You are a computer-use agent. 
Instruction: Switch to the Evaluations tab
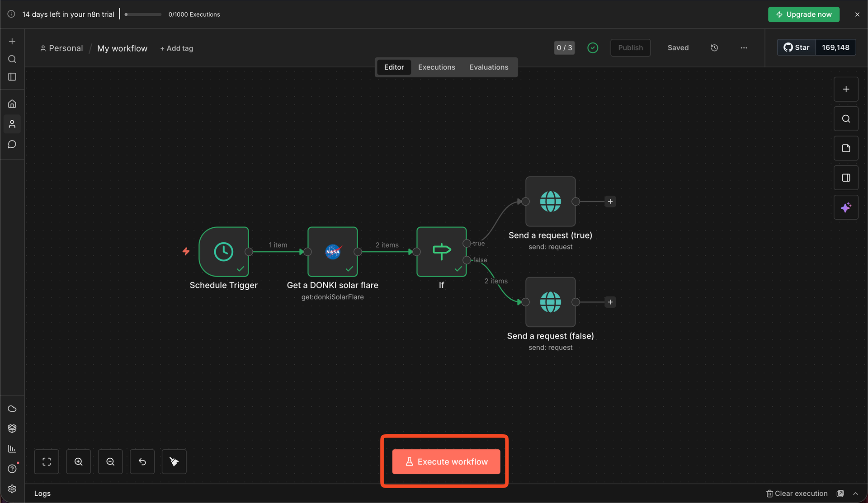click(489, 67)
